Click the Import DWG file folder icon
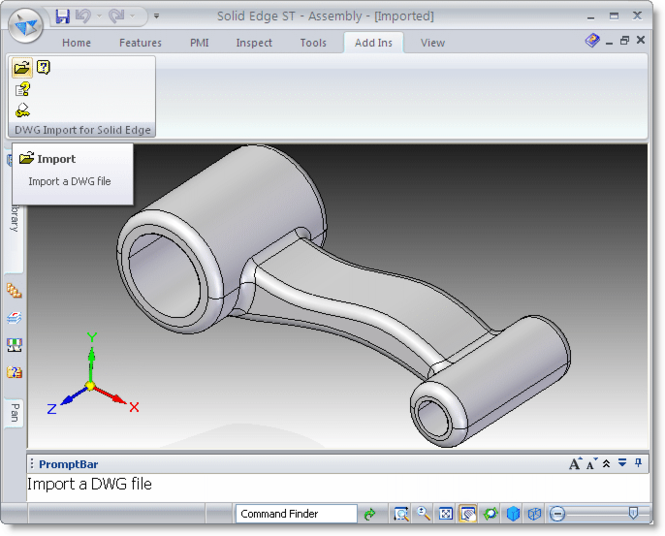The height and width of the screenshot is (536, 665). 22,67
